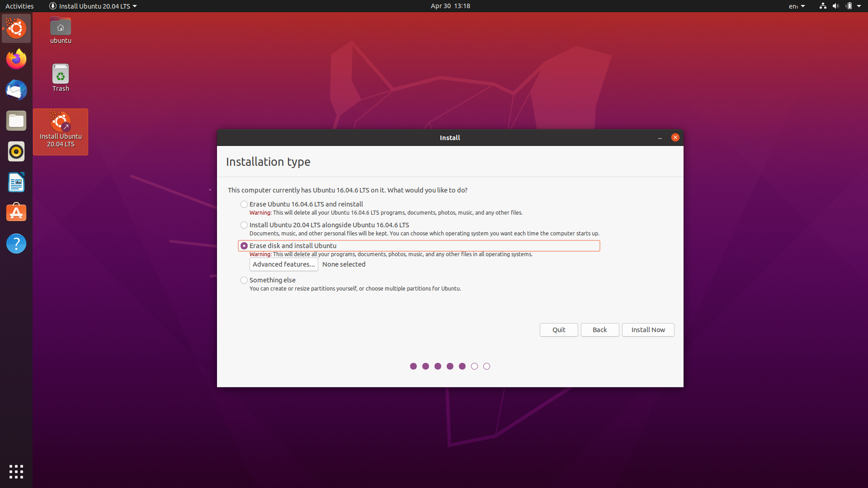The width and height of the screenshot is (868, 488).
Task: Close the Install window
Action: point(675,137)
